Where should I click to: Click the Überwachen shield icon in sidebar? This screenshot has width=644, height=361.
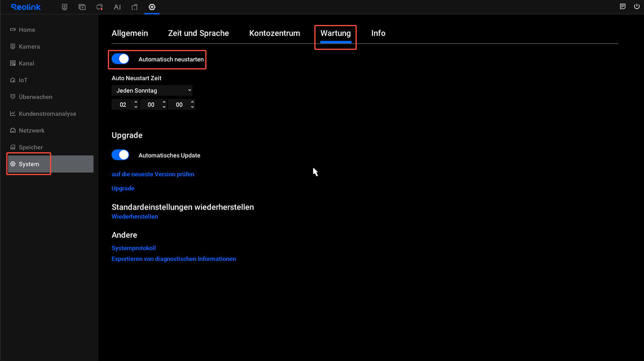(13, 96)
